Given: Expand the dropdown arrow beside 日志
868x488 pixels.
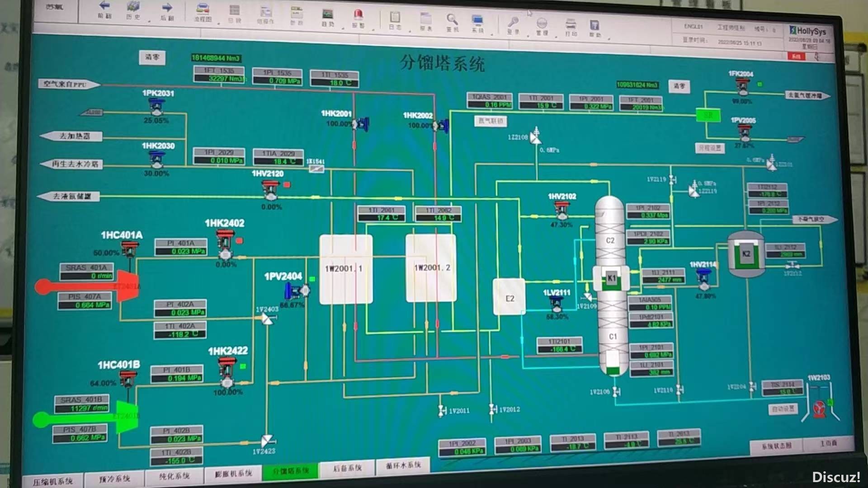Looking at the screenshot, I should (x=410, y=31).
